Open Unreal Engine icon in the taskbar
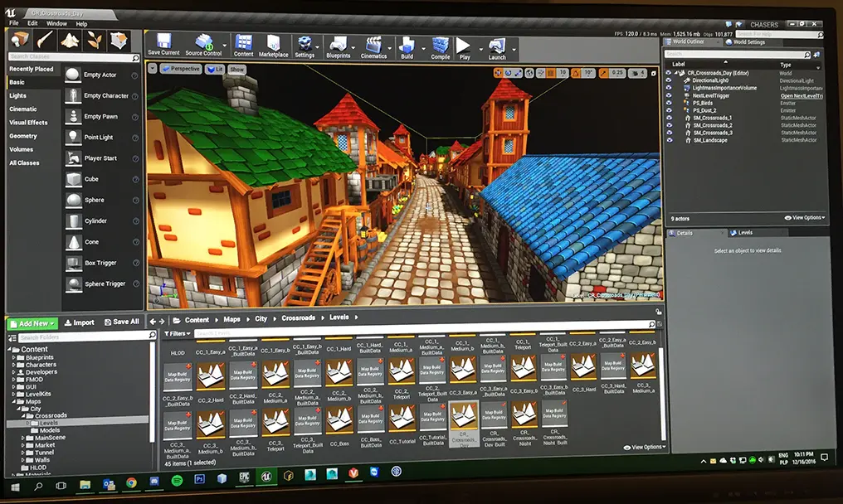The image size is (843, 504). [x=266, y=476]
